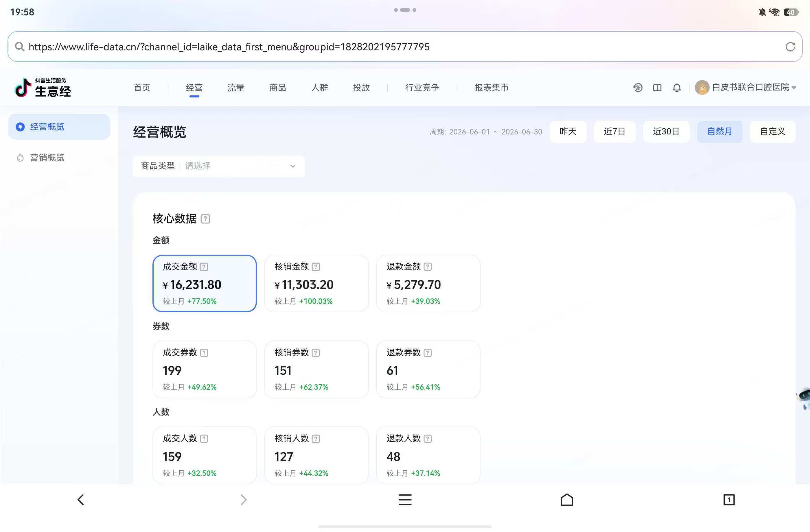Open the book guide icon in header

click(657, 88)
